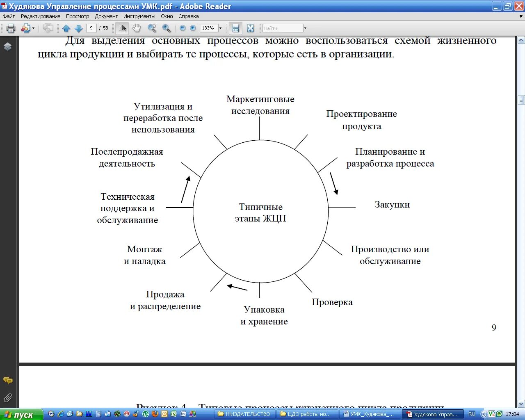Click the scrollbar up arrow
This screenshot has width=525, height=420.
(x=521, y=40)
